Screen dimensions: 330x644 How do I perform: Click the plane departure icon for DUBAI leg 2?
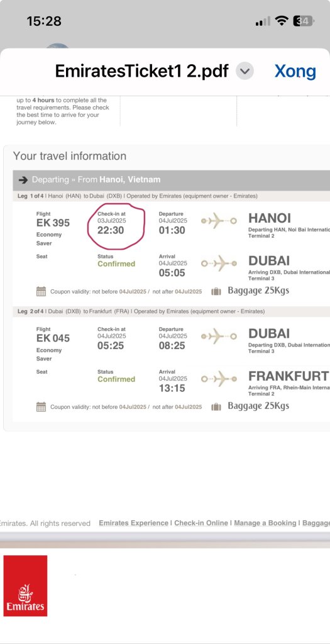tap(219, 336)
